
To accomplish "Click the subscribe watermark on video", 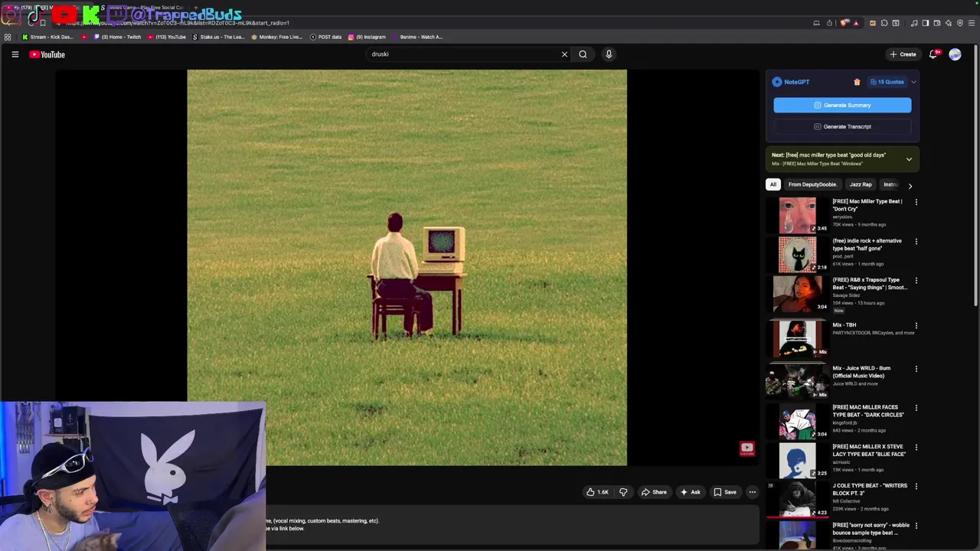I will pos(747,448).
